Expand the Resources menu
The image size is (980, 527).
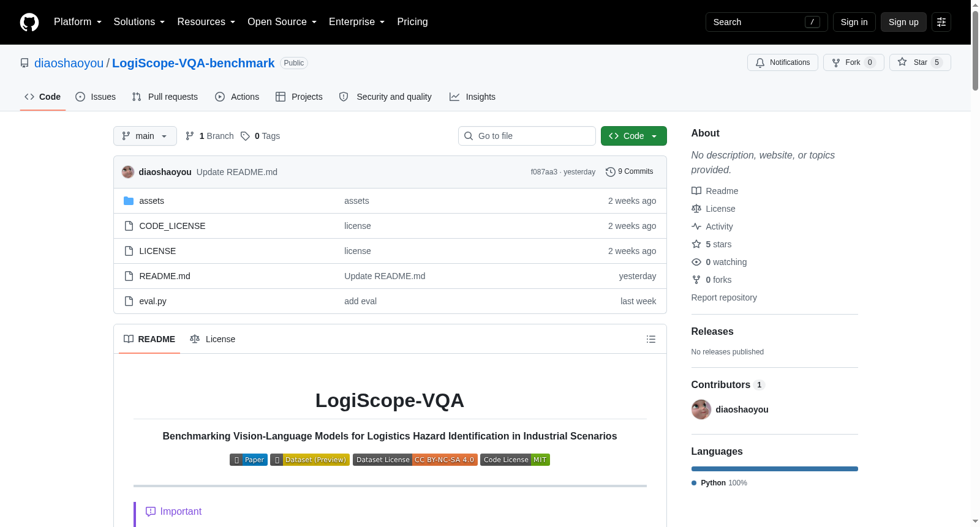[x=206, y=22]
